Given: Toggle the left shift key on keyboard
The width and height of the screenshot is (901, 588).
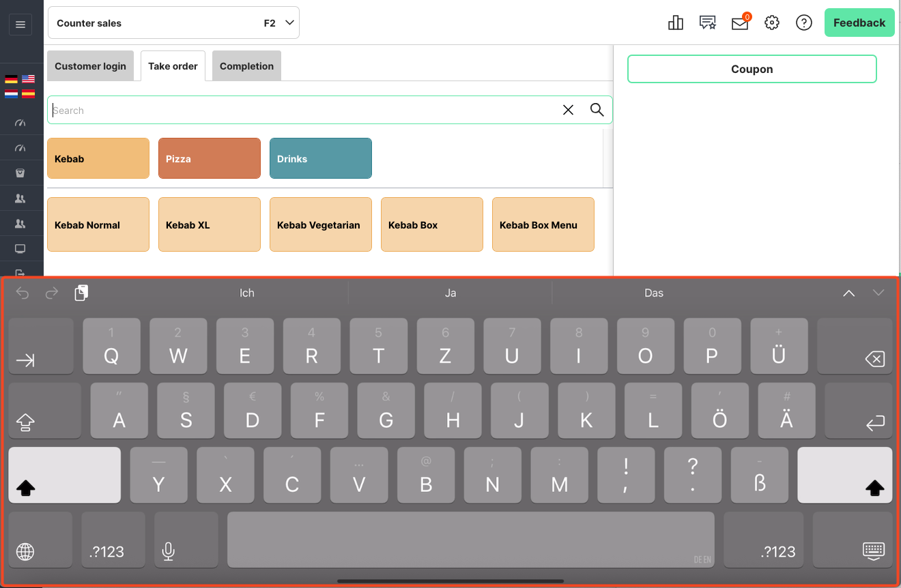Looking at the screenshot, I should point(64,475).
